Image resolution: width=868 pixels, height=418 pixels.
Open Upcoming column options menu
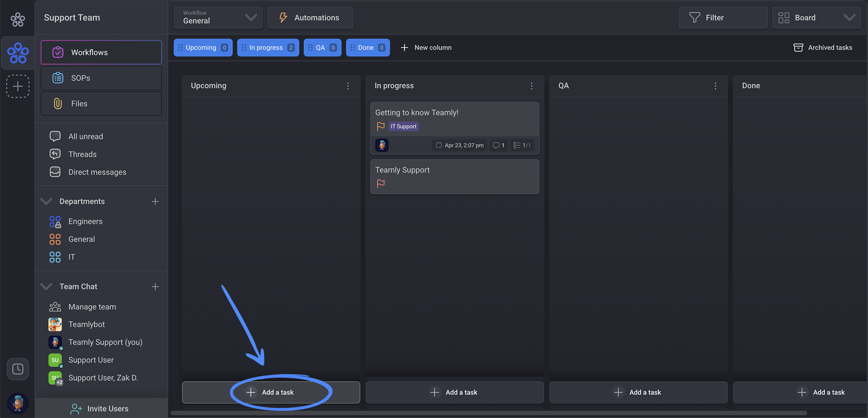[x=348, y=86]
